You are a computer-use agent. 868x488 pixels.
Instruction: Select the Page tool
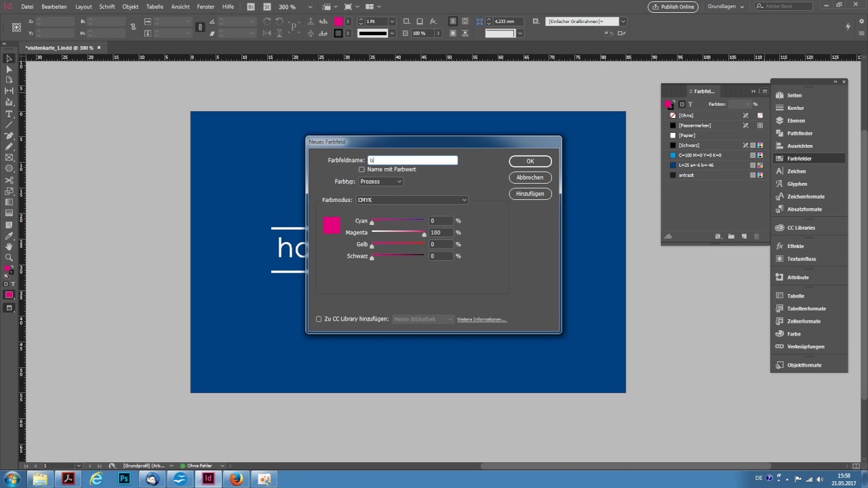coord(9,80)
